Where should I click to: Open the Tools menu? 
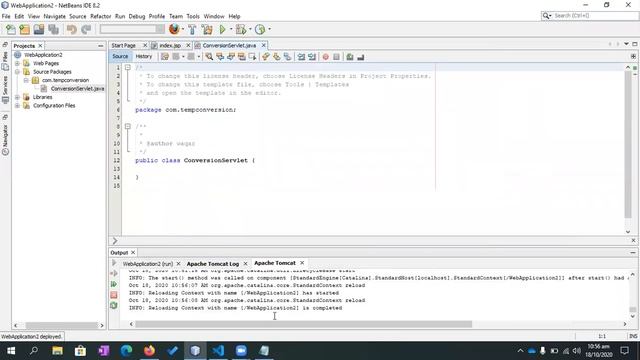(193, 16)
